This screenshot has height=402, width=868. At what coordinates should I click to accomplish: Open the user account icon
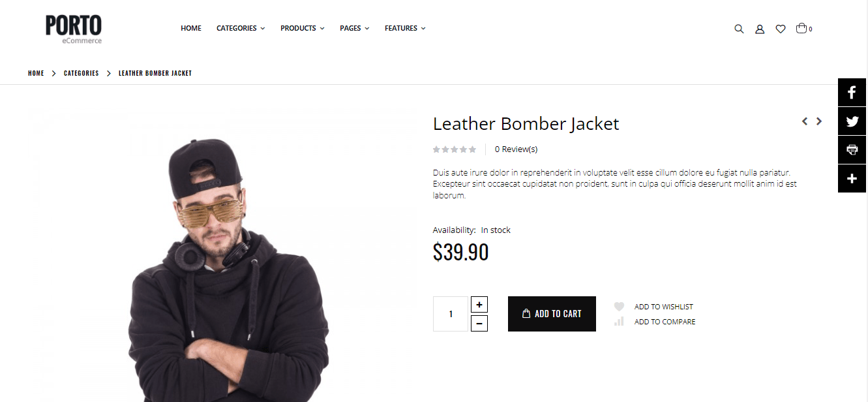760,29
